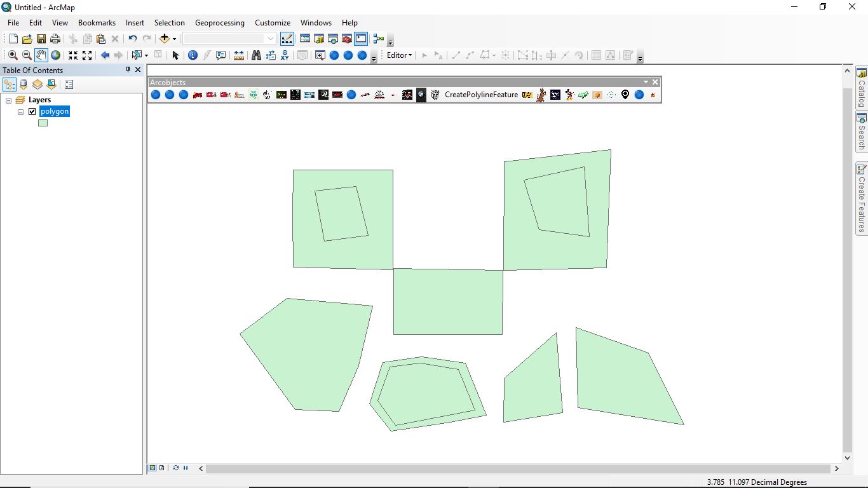
Task: Open the Search side tab
Action: click(862, 132)
